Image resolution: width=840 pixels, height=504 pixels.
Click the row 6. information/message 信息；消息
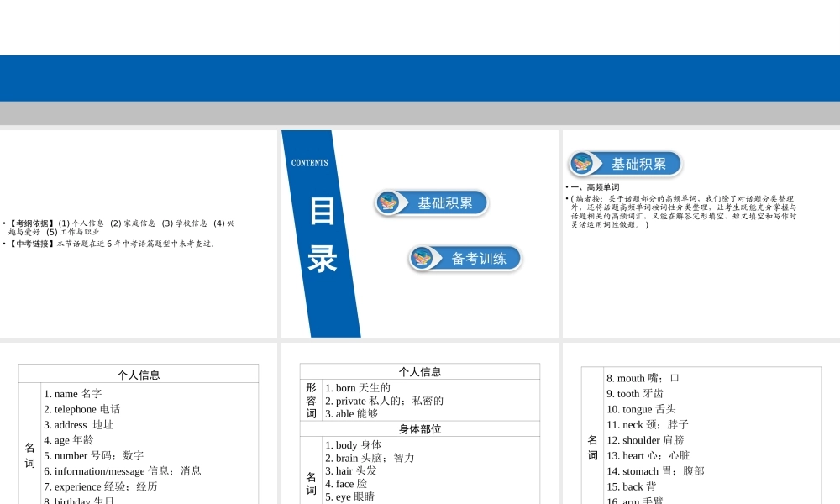[123, 471]
